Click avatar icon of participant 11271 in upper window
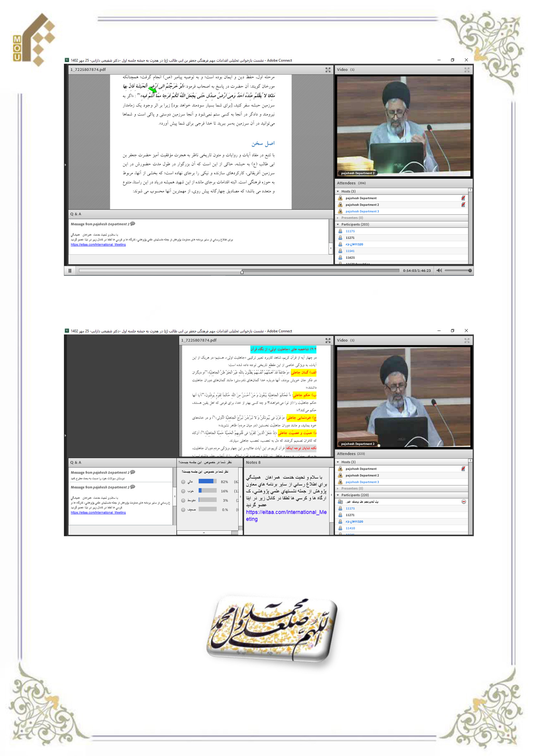The width and height of the screenshot is (535, 756). point(340,238)
